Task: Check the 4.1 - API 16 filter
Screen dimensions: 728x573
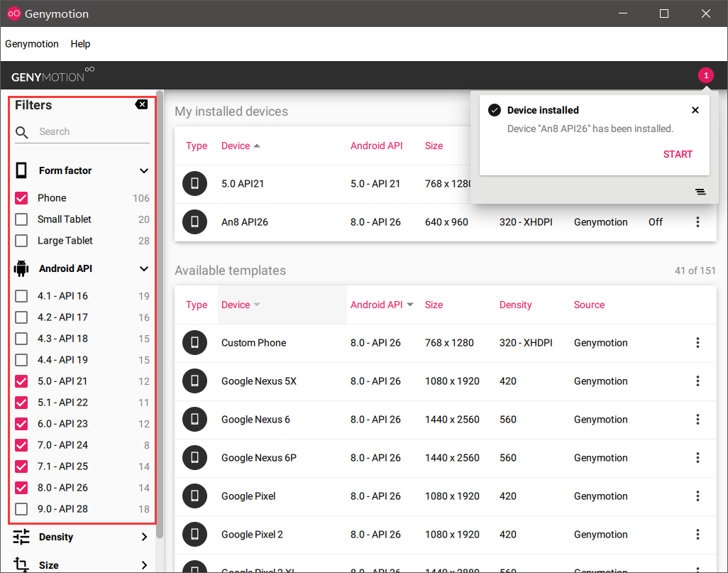Action: coord(21,296)
